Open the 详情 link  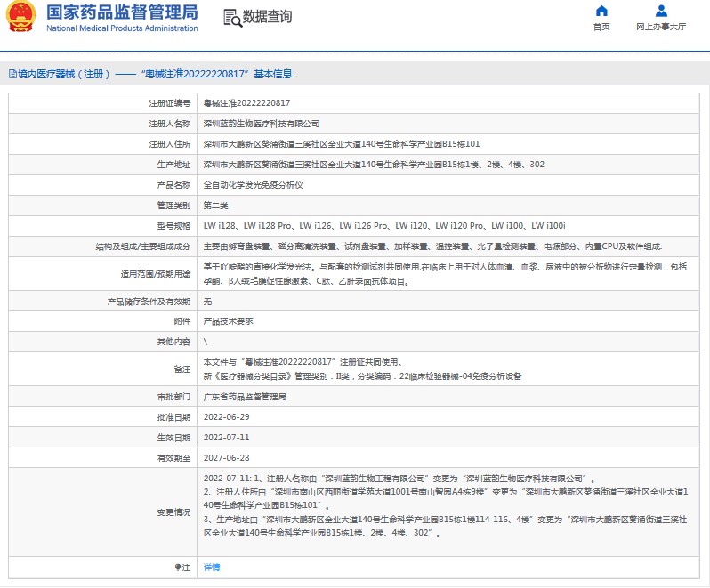tap(212, 568)
